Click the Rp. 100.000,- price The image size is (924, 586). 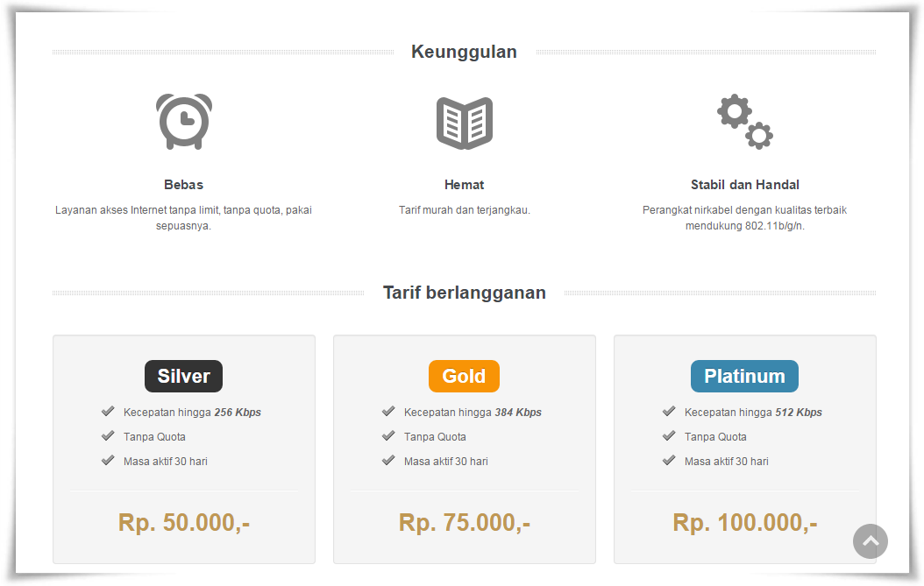(x=745, y=522)
